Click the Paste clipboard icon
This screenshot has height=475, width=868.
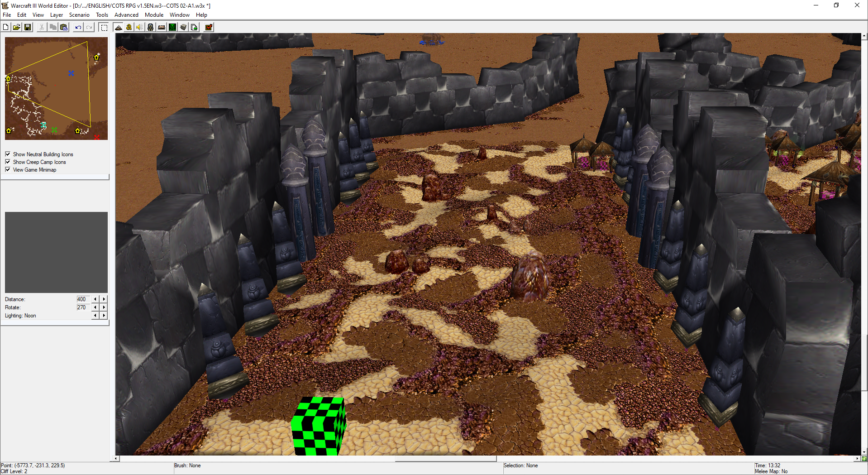(x=64, y=27)
